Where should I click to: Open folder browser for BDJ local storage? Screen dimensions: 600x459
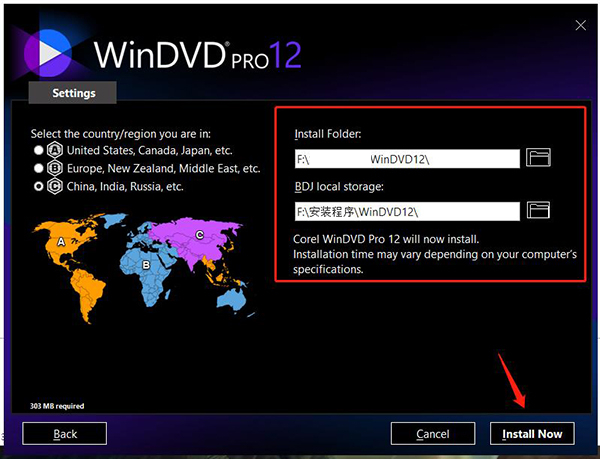(539, 210)
